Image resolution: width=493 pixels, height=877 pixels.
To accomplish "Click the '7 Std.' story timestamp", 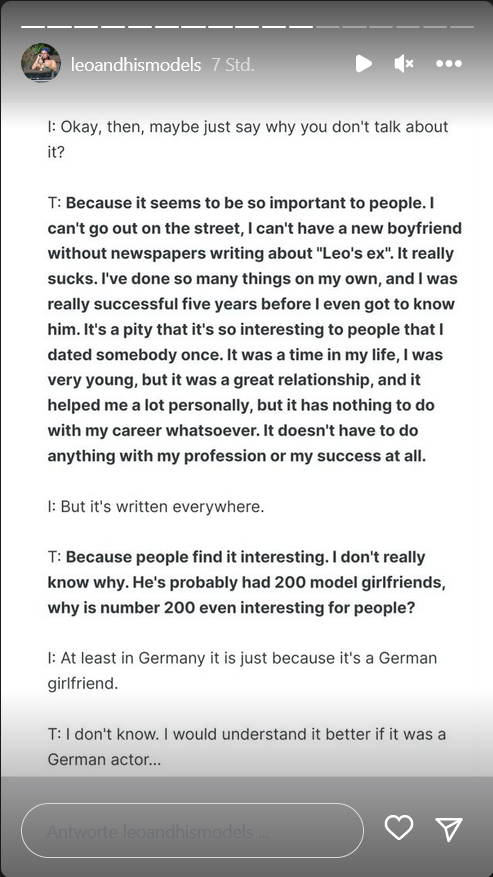I will 233,65.
